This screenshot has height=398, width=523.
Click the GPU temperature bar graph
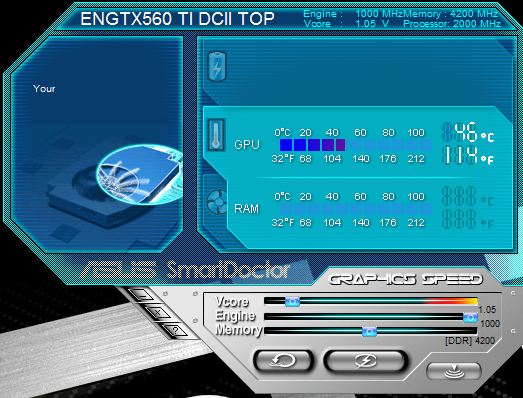[x=356, y=145]
